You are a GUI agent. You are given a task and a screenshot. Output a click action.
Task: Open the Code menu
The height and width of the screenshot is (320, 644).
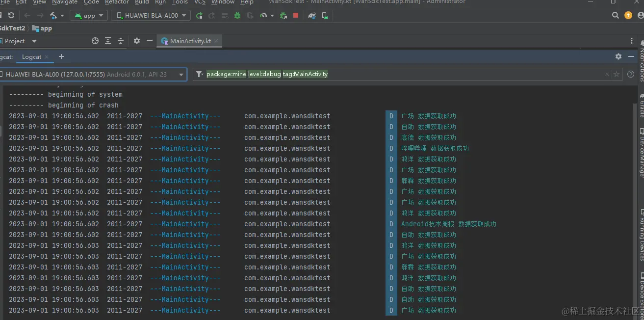[x=91, y=2]
